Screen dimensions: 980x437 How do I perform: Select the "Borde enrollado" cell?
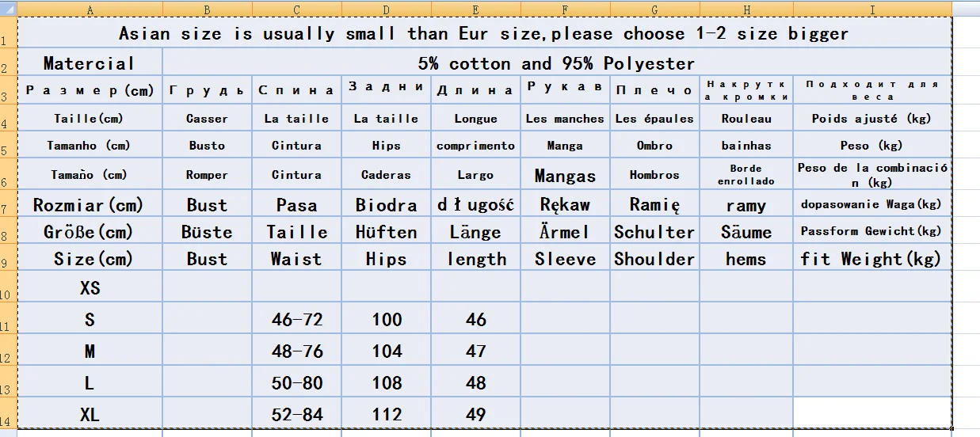(x=745, y=175)
